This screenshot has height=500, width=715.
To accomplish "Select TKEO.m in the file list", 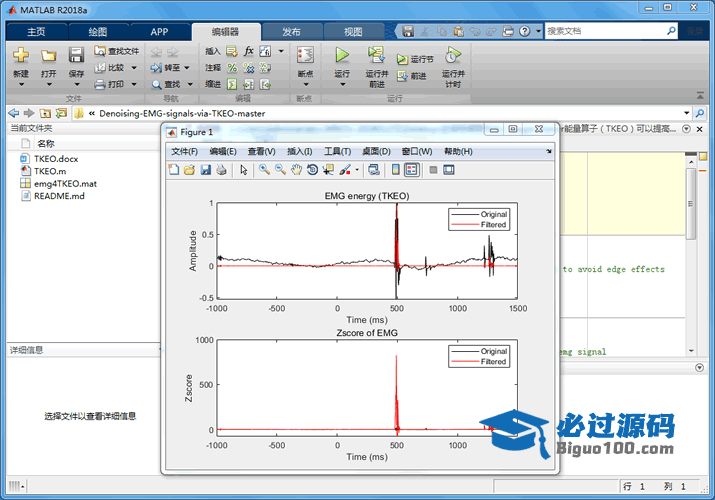I will 49,171.
